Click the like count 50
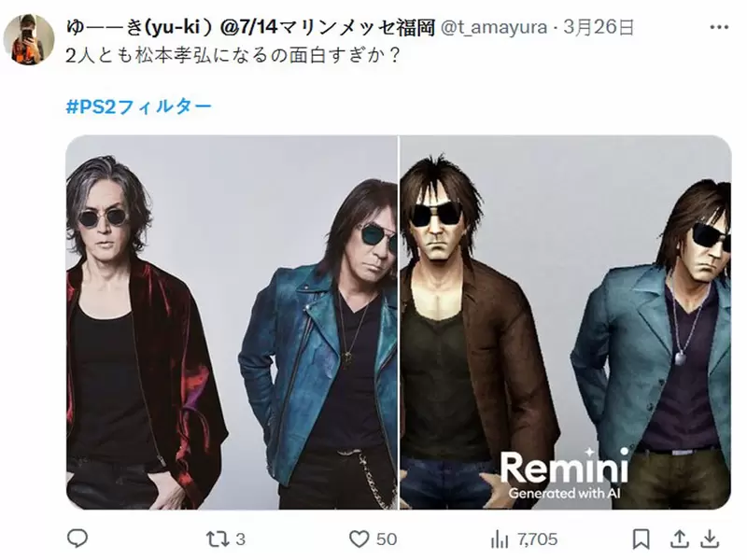This screenshot has width=747, height=560. coord(387,539)
